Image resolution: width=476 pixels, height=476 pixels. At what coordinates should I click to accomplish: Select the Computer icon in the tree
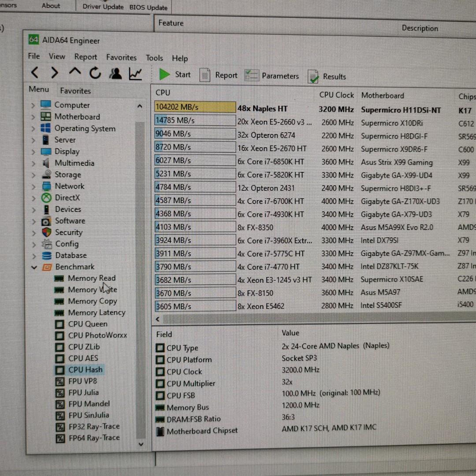pos(45,105)
